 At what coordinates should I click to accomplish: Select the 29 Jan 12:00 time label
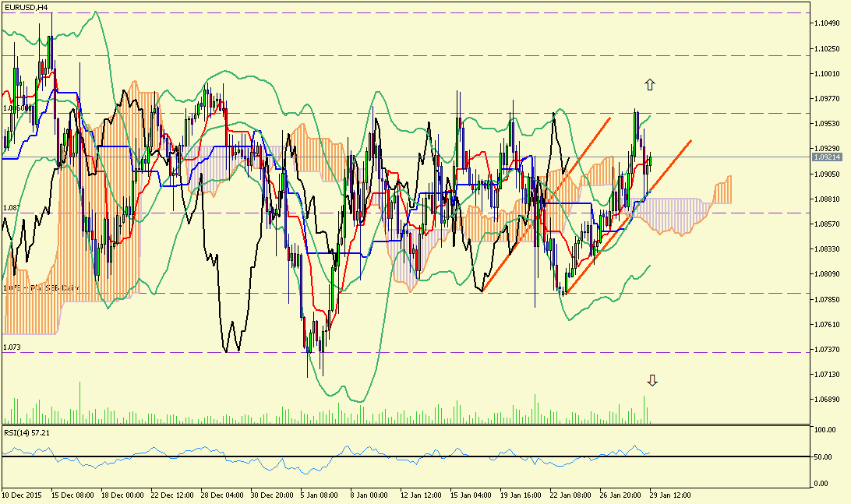point(670,495)
